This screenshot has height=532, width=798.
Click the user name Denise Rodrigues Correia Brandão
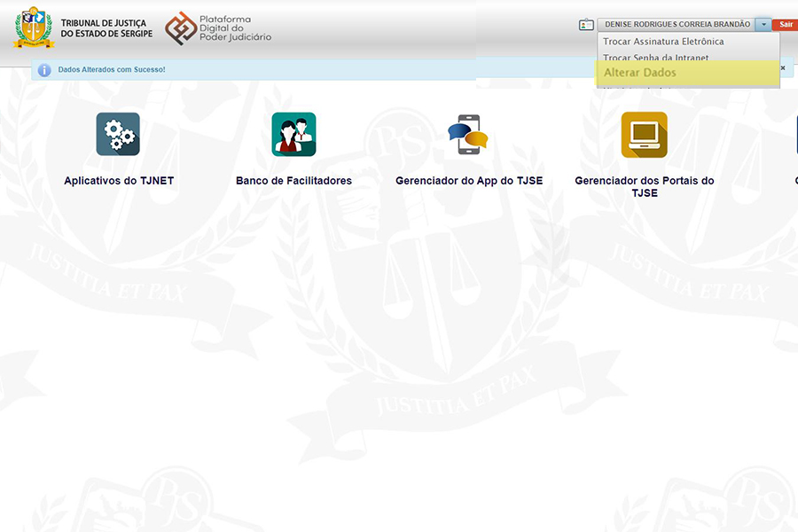677,25
